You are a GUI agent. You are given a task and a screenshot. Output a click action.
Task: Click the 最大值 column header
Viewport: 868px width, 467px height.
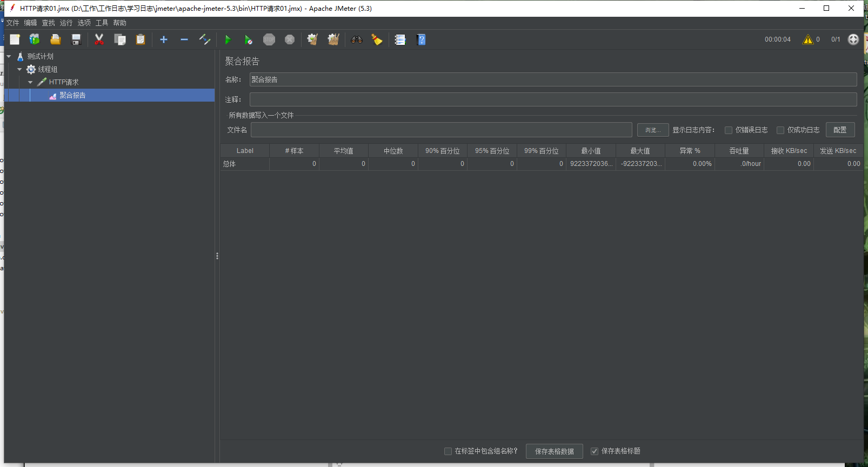pyautogui.click(x=640, y=151)
